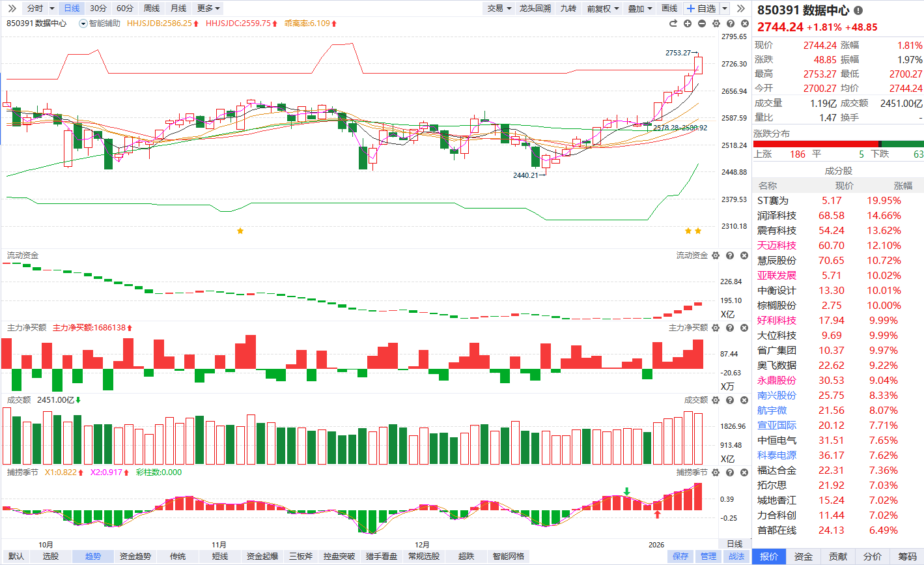
Task: Add stock to 自选 watchlist
Action: point(701,8)
